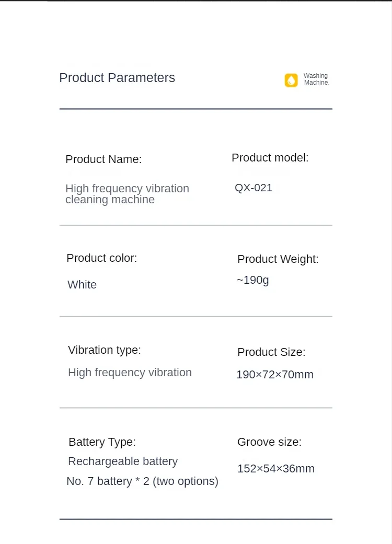
Task: Click the 190×72×70mm size value
Action: tap(275, 375)
